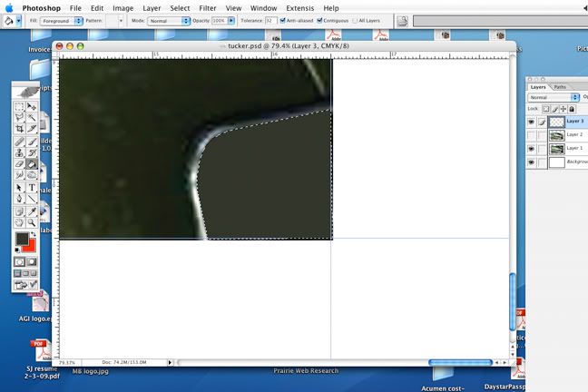Open the Layer menu
The image size is (588, 392).
pyautogui.click(x=152, y=8)
